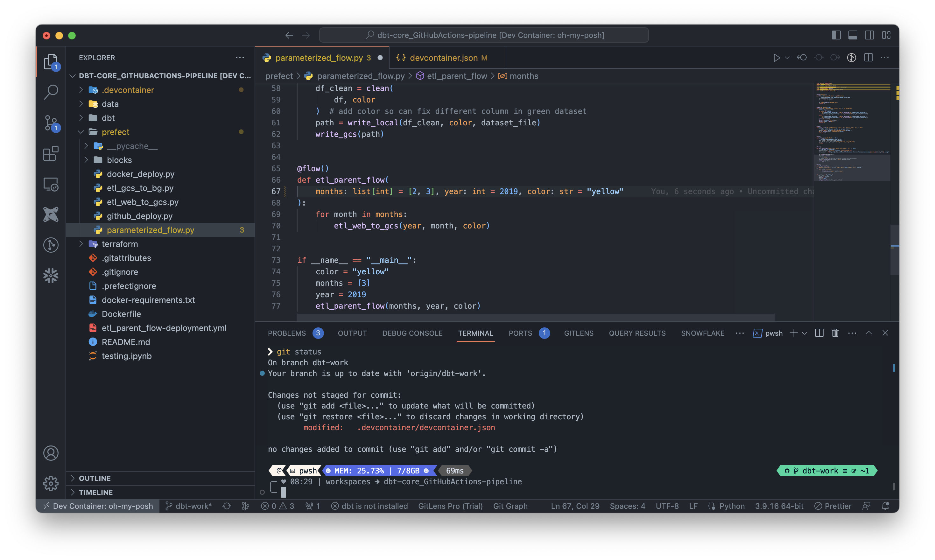Open notifications bell in status bar
The width and height of the screenshot is (935, 560).
click(x=885, y=506)
